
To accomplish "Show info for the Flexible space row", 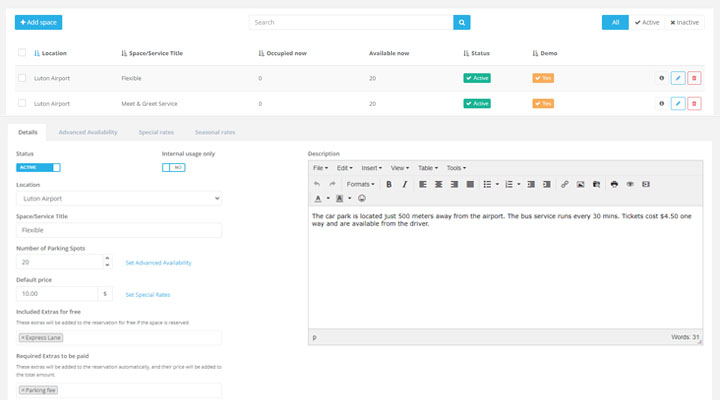I will (661, 77).
